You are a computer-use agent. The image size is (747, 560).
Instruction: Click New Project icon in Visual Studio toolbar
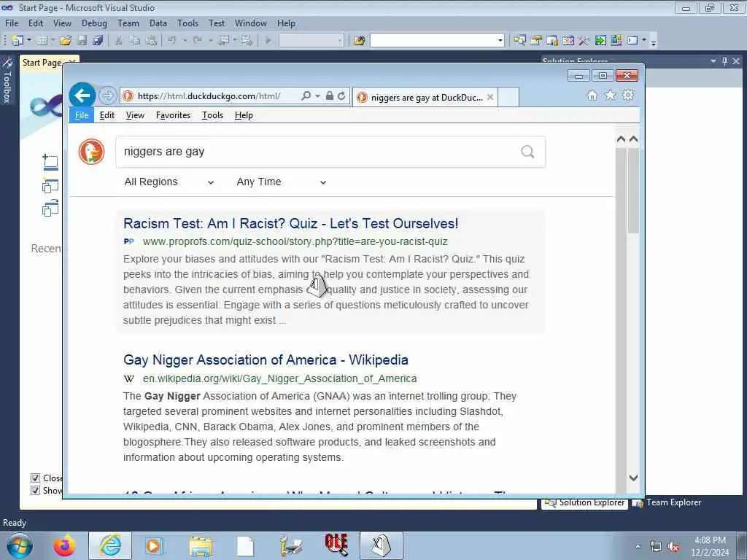point(18,41)
